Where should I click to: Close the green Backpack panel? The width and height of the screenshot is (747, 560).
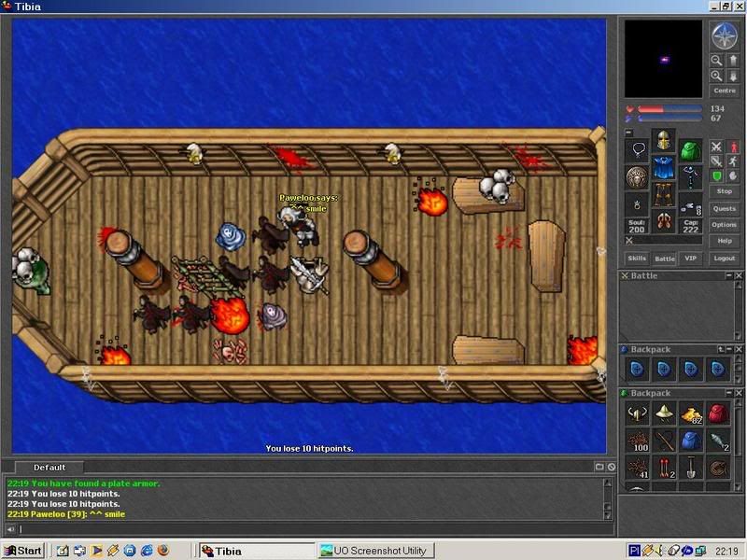coord(739,393)
